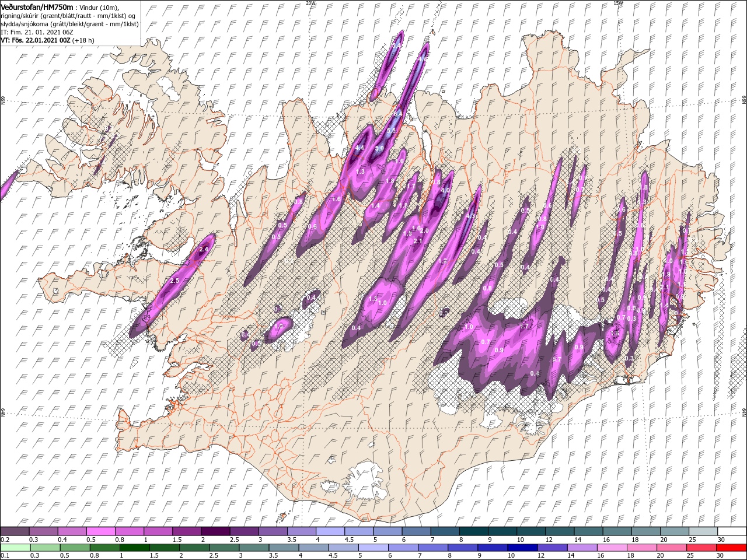
Task: Click the "0.1" label in the lower legend row
Action: pyautogui.click(x=5, y=556)
